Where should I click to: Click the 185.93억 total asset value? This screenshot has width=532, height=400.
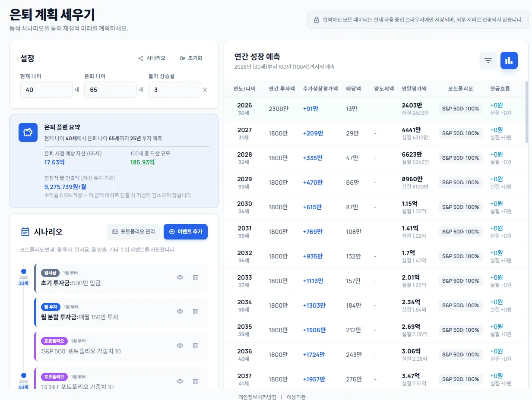(142, 162)
